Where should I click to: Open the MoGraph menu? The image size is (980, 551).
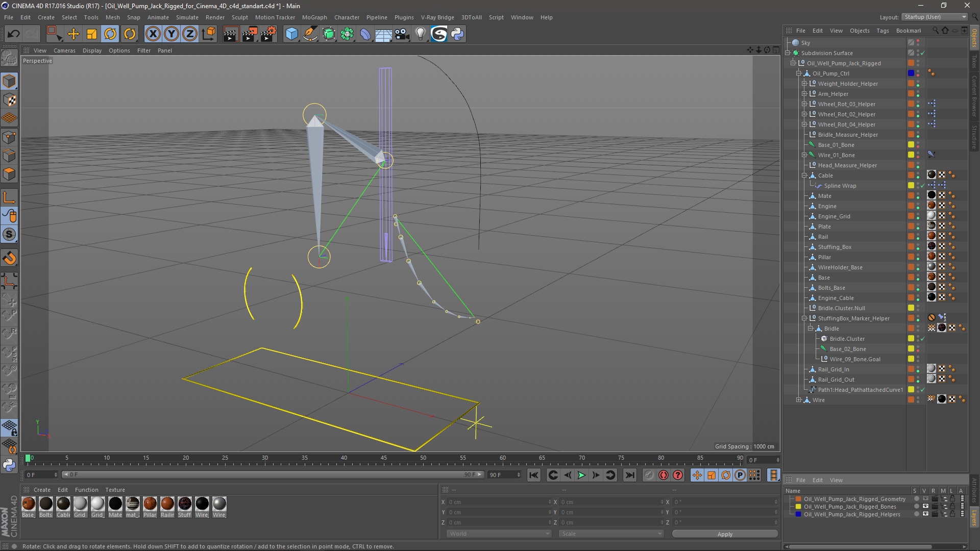[x=314, y=17]
